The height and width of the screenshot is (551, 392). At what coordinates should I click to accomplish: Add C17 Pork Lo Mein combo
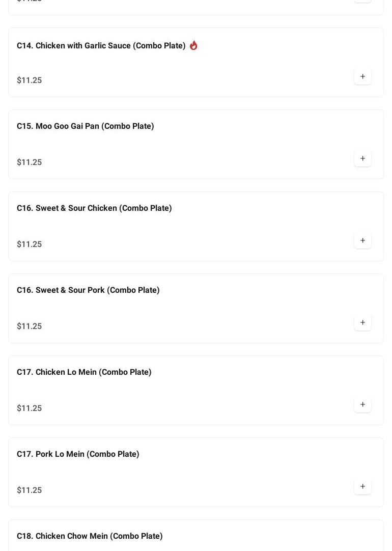[x=362, y=487]
